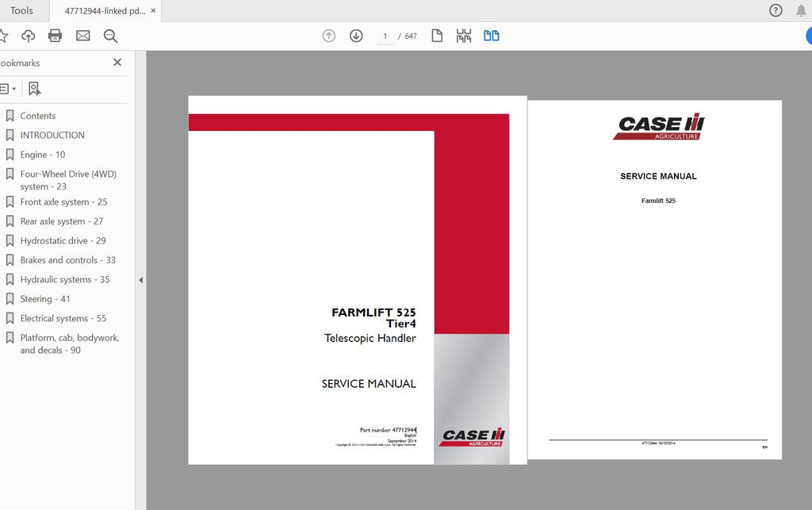Click the FARMLIFT 525 cover page

[358, 280]
